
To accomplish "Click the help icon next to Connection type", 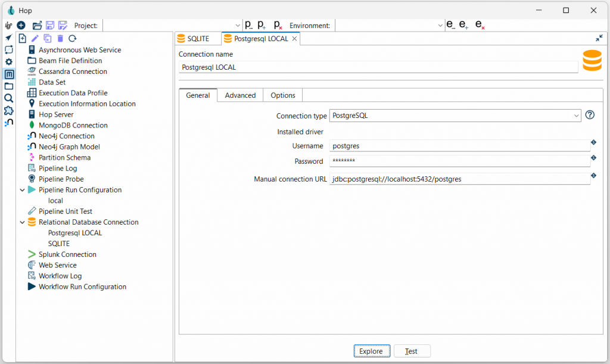I will point(590,115).
